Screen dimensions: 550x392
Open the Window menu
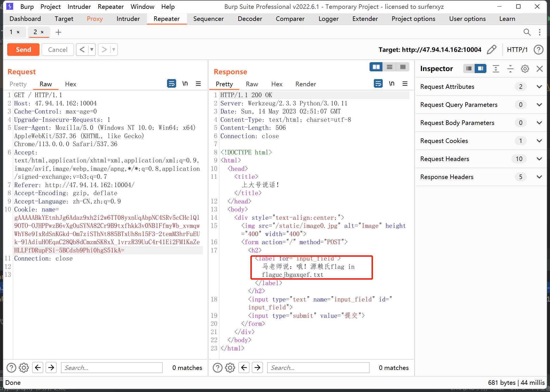pos(142,6)
